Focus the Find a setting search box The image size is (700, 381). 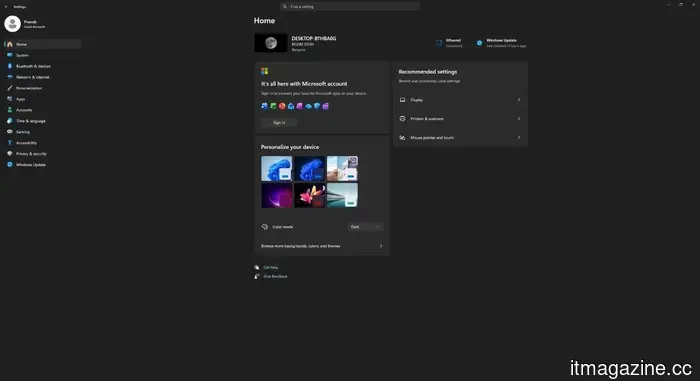click(350, 7)
